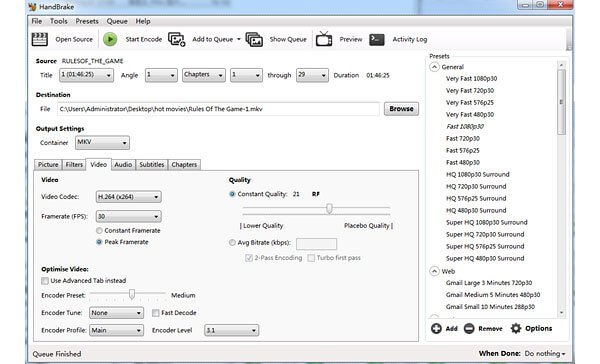The width and height of the screenshot is (600, 364).
Task: Click the Remove preset label
Action: (490, 328)
